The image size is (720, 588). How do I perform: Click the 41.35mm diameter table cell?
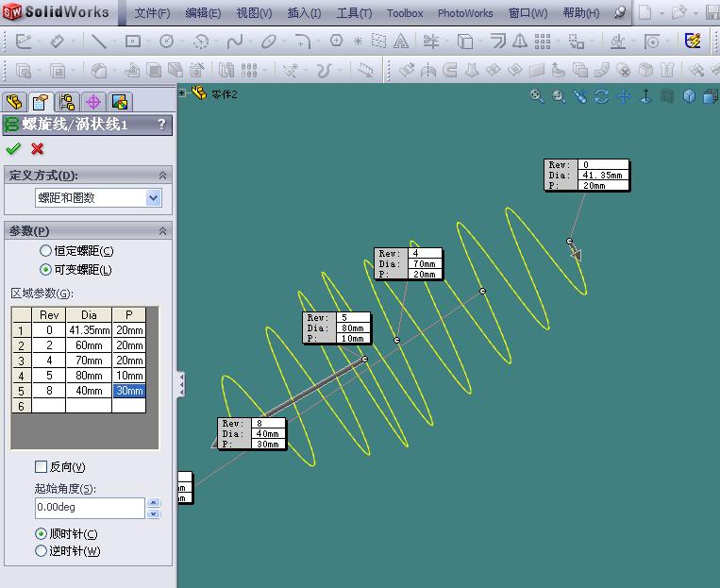(89, 329)
